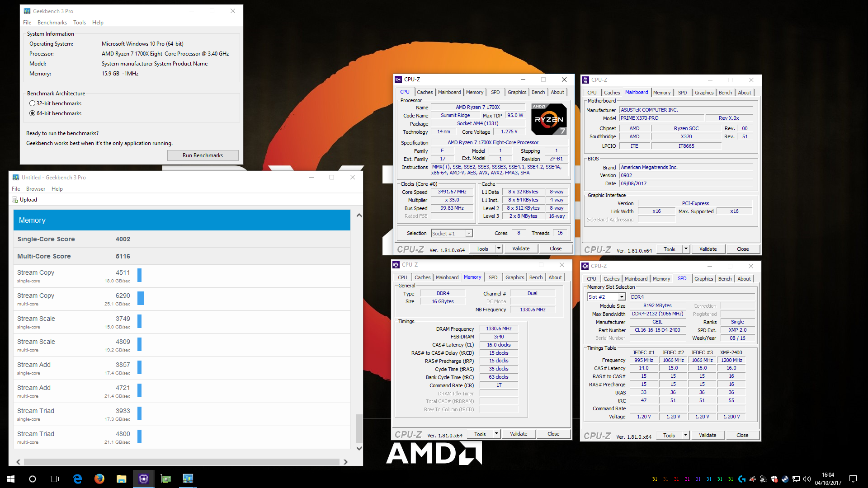Open Browser menu in Geekbench results window
868x488 pixels.
coord(36,189)
